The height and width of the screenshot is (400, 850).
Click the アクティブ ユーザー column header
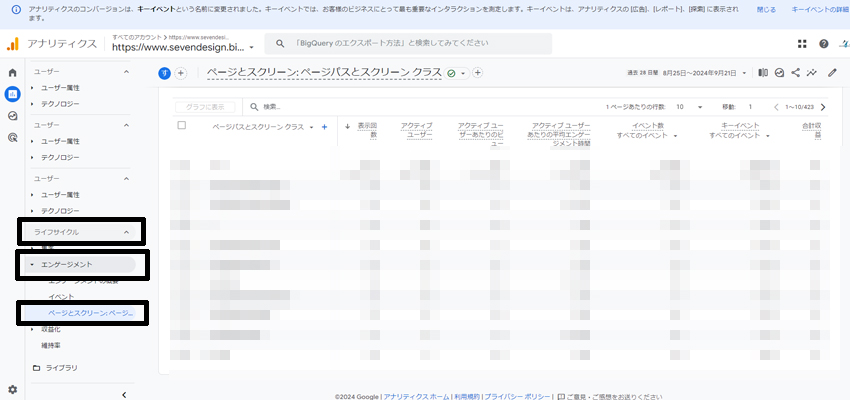416,130
